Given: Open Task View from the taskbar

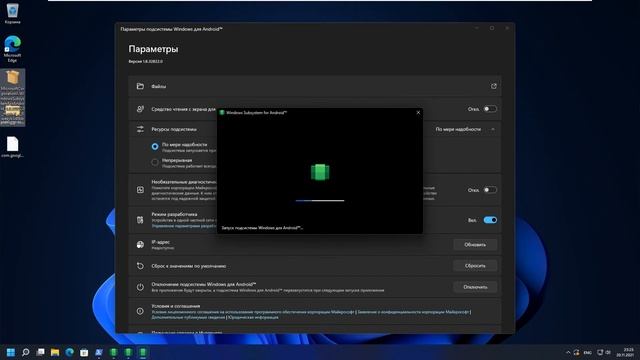Looking at the screenshot, I should coord(40,352).
